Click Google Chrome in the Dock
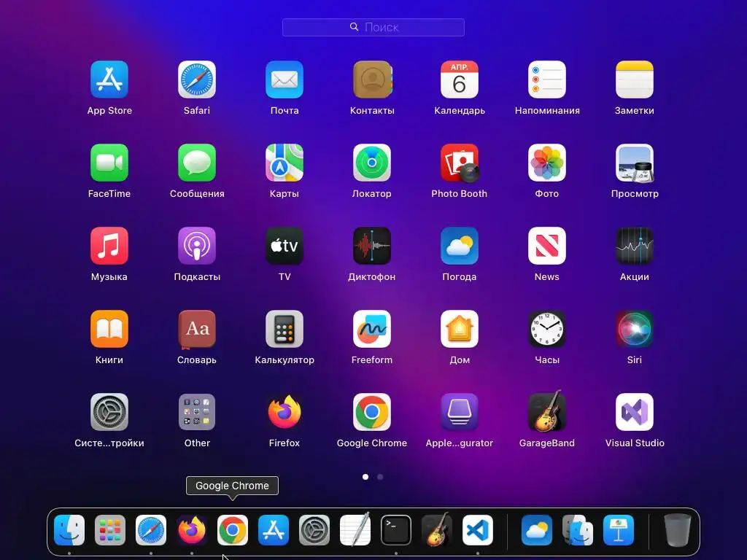This screenshot has height=560, width=747. [x=233, y=530]
